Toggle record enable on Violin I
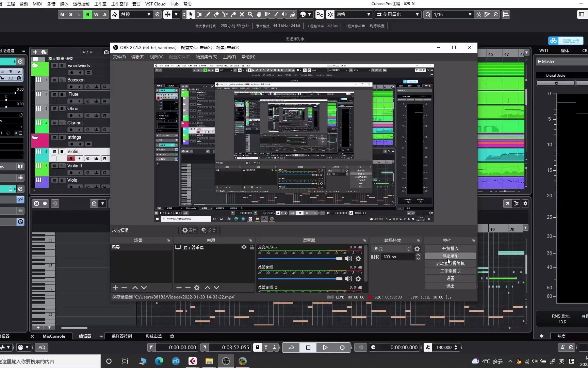The width and height of the screenshot is (588, 368). point(71,158)
